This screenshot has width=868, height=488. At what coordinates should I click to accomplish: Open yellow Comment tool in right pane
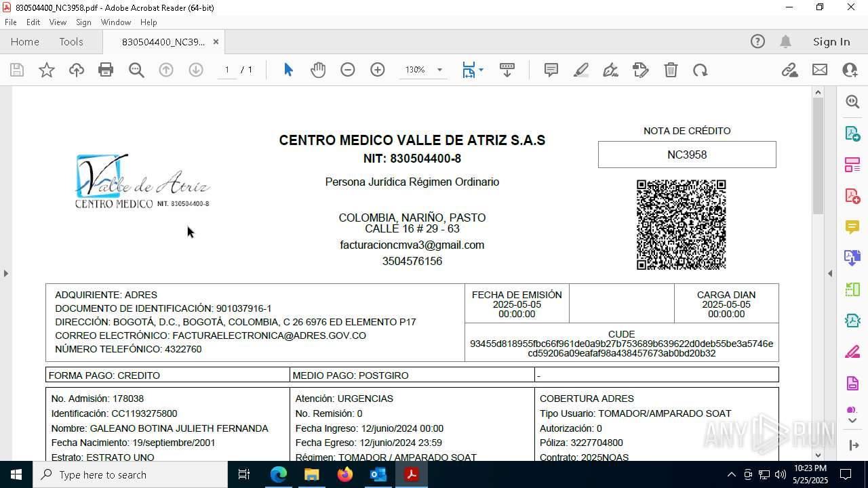click(852, 226)
